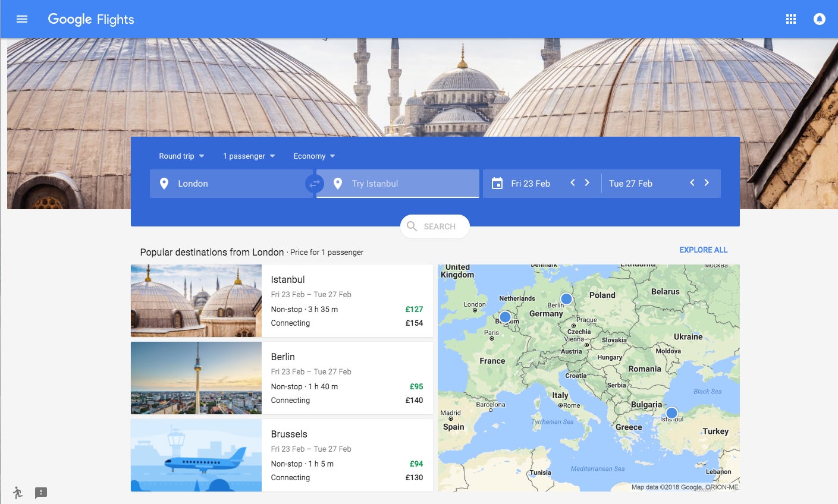Focus the Try Istanbul destination field

tap(398, 184)
